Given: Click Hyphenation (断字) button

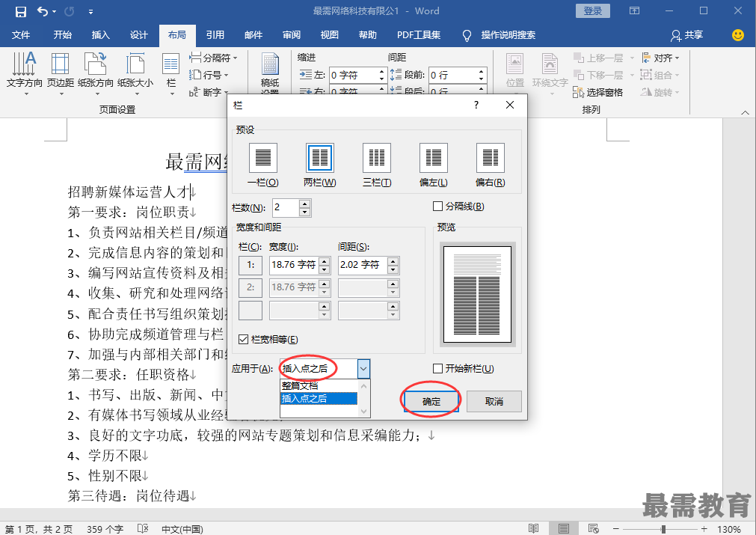Looking at the screenshot, I should 209,91.
